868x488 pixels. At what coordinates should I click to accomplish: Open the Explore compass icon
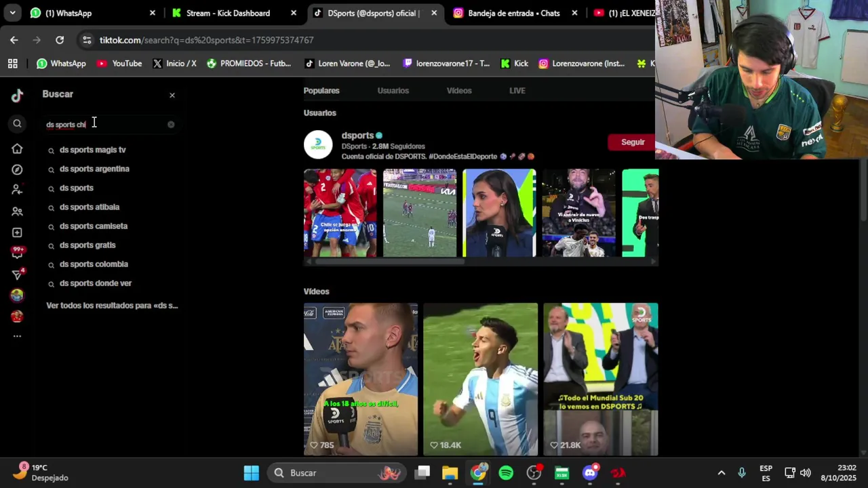click(17, 169)
